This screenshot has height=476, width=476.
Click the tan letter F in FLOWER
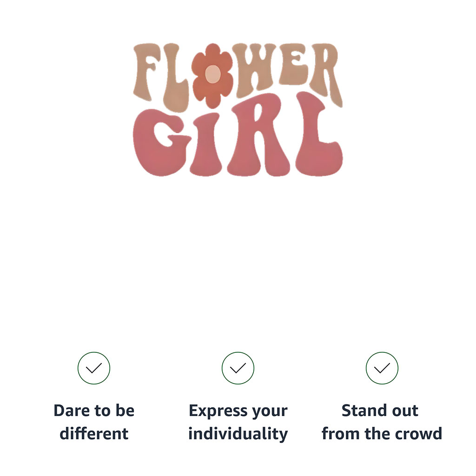(x=147, y=71)
